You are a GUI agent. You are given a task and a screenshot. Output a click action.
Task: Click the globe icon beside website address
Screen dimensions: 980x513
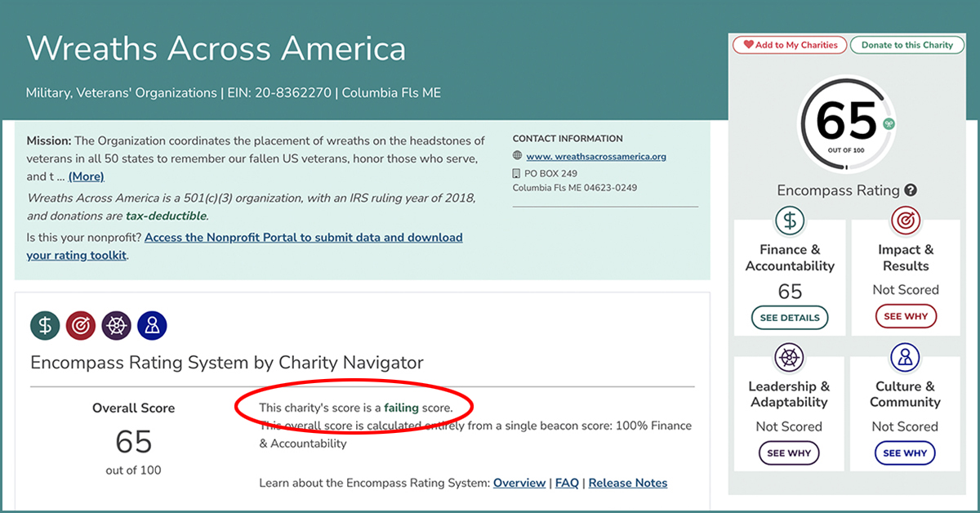517,157
